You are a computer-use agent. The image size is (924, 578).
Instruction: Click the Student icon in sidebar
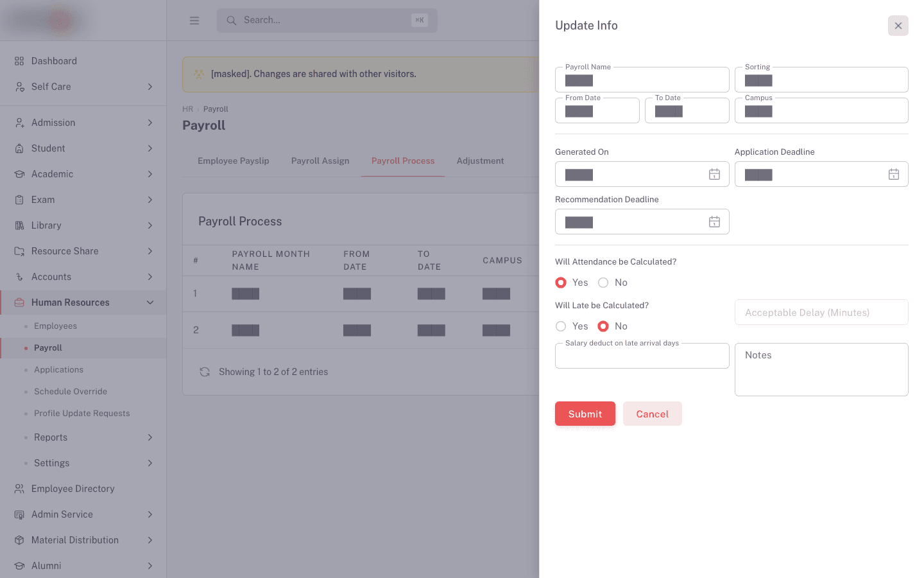(19, 148)
